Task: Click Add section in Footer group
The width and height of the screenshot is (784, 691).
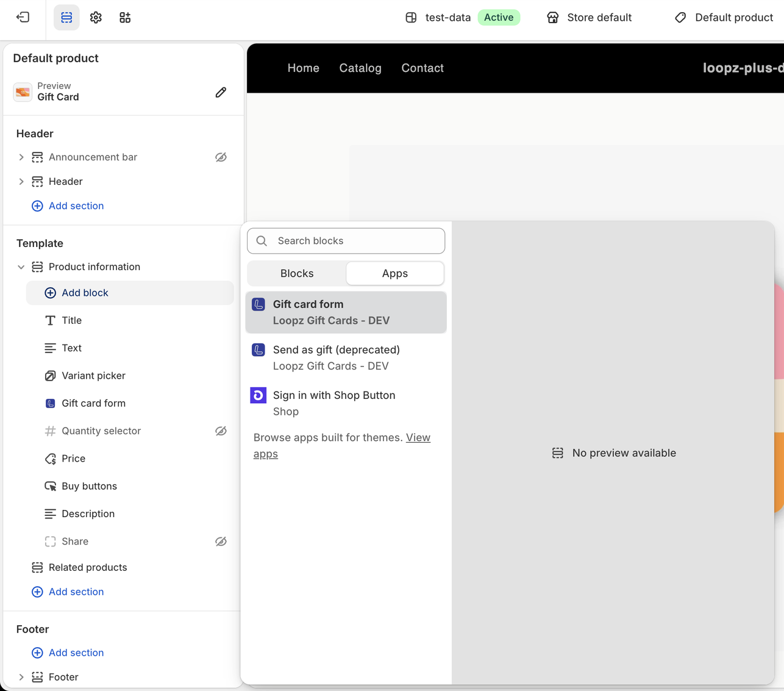Action: (x=68, y=653)
